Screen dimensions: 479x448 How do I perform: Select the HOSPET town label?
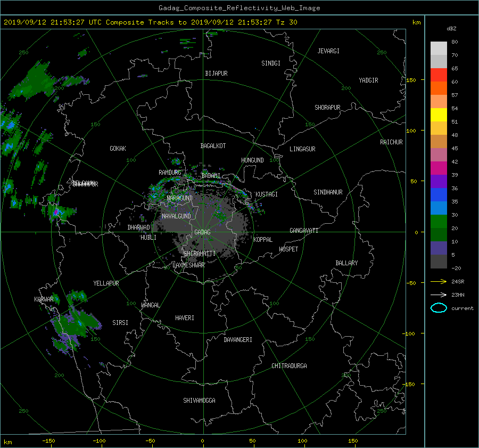[x=288, y=249]
